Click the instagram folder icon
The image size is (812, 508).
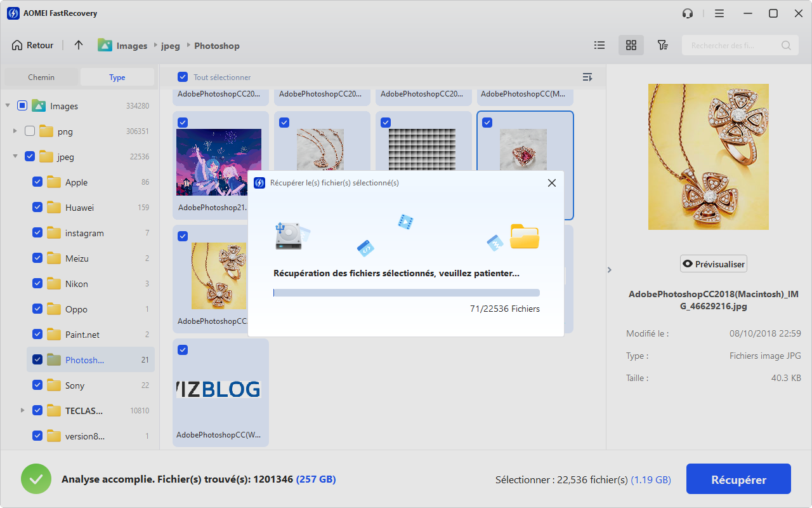54,233
